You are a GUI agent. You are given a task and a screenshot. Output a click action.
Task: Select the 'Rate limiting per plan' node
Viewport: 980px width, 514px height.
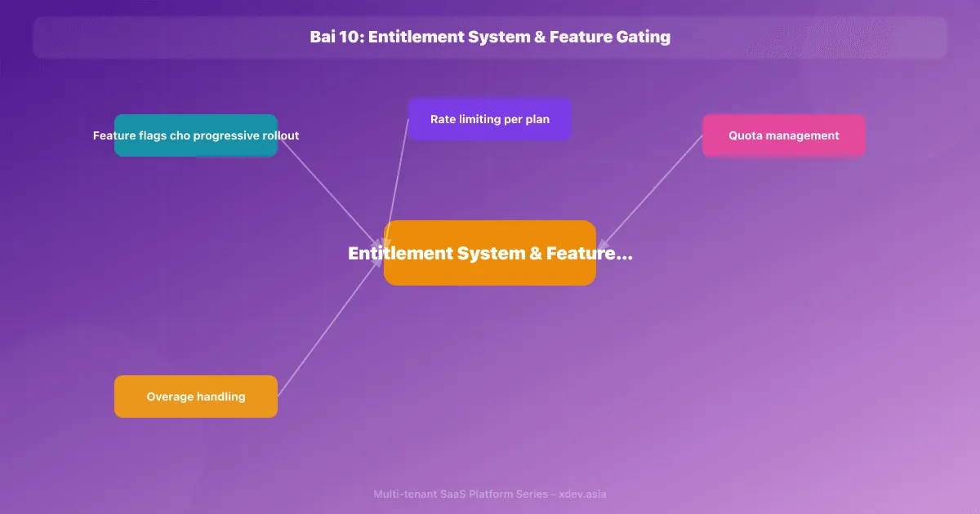click(x=490, y=119)
